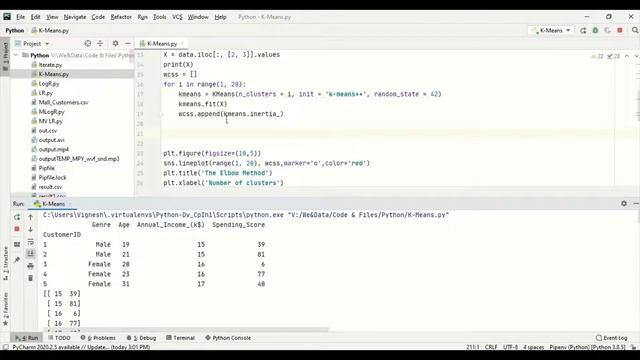Viewport: 640px width, 360px height.
Task: Open Search Everywhere magnifier icon
Action: tap(635, 31)
